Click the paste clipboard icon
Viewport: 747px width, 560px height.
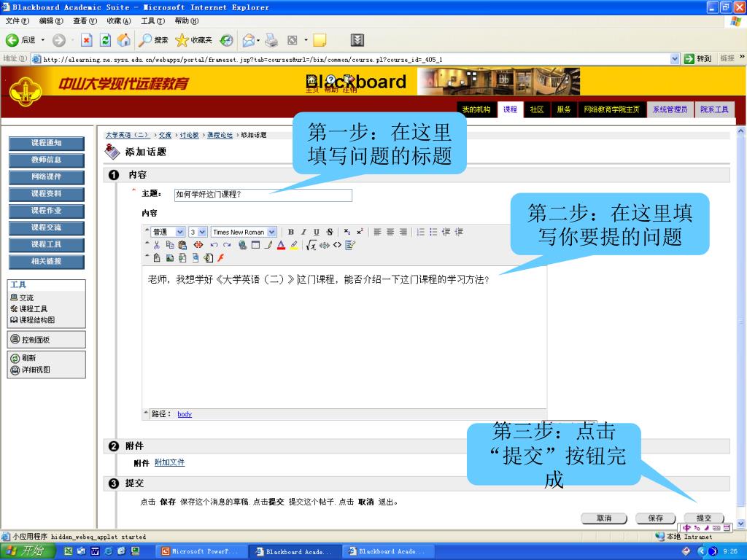[182, 245]
